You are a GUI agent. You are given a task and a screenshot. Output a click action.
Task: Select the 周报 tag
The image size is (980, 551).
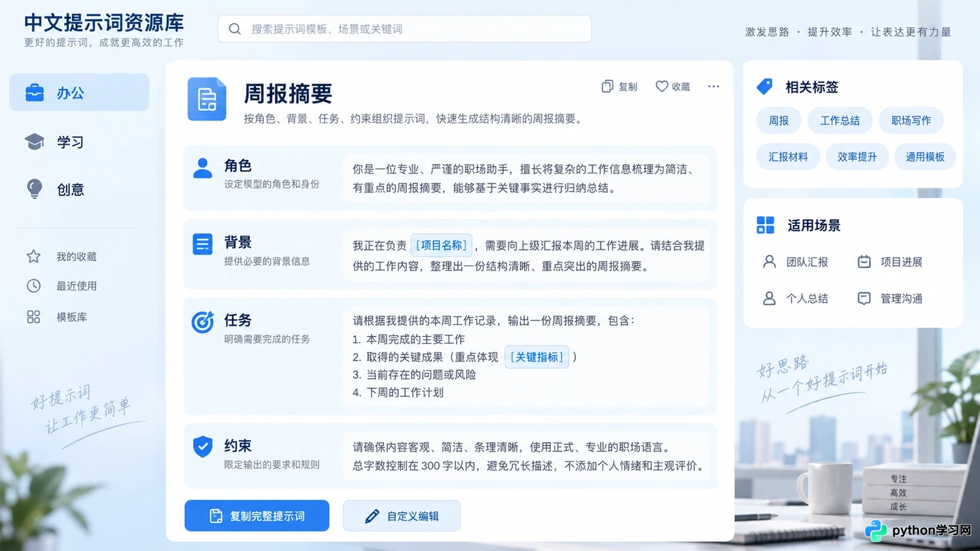(x=779, y=120)
